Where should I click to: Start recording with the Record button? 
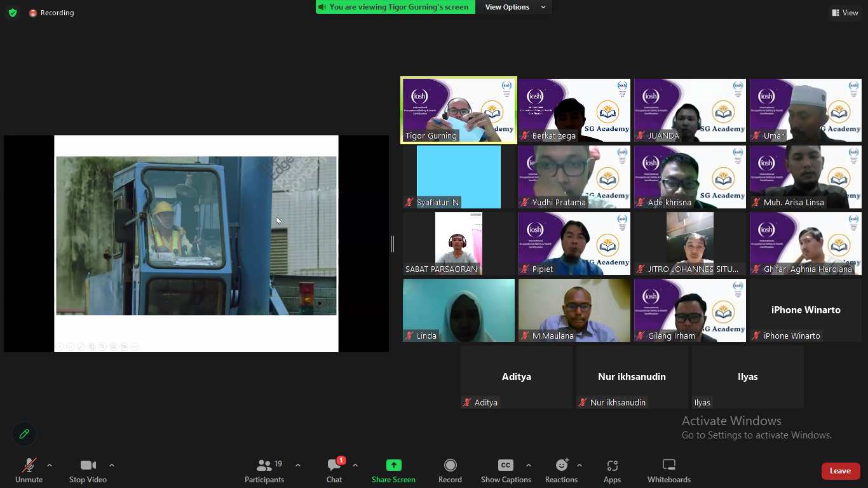(x=450, y=471)
